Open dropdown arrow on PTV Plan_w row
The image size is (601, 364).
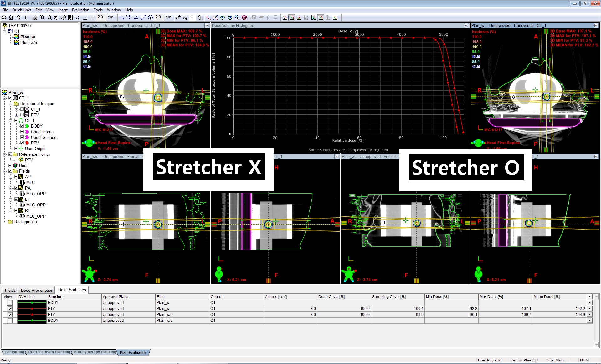(590, 309)
